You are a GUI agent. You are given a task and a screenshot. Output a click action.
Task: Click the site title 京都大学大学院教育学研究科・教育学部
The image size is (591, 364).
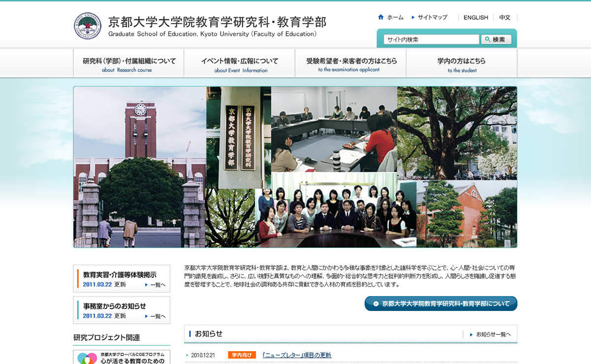point(217,22)
